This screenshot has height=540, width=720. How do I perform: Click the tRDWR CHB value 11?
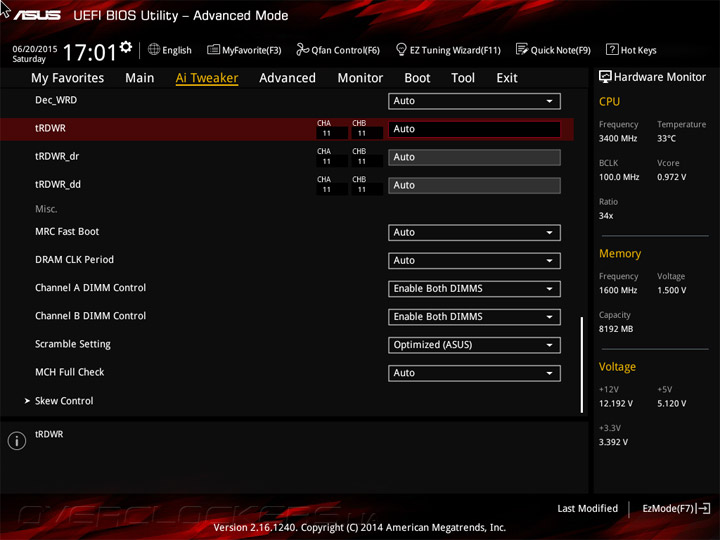(367, 133)
